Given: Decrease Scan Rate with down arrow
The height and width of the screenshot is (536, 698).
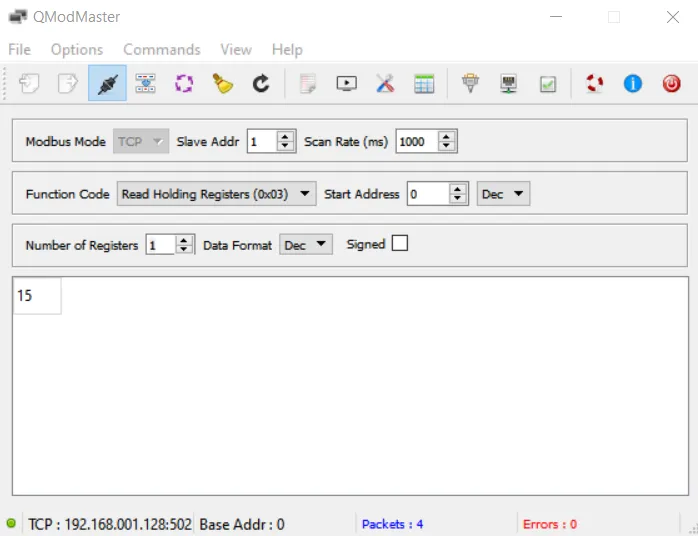Looking at the screenshot, I should click(446, 147).
